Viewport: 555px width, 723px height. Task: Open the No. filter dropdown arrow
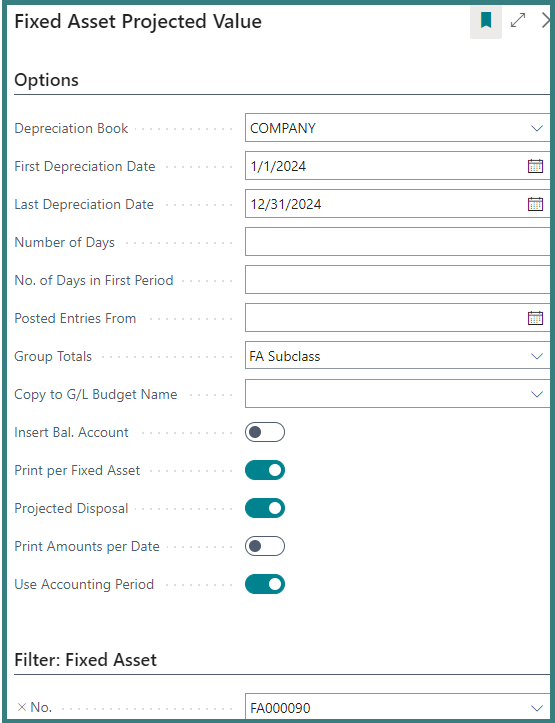(x=537, y=708)
